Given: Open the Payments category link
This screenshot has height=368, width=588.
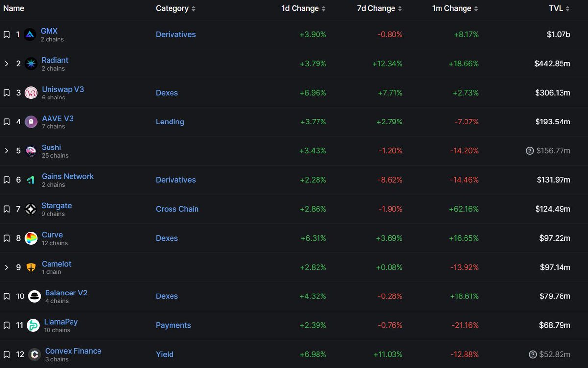Looking at the screenshot, I should click(x=173, y=325).
